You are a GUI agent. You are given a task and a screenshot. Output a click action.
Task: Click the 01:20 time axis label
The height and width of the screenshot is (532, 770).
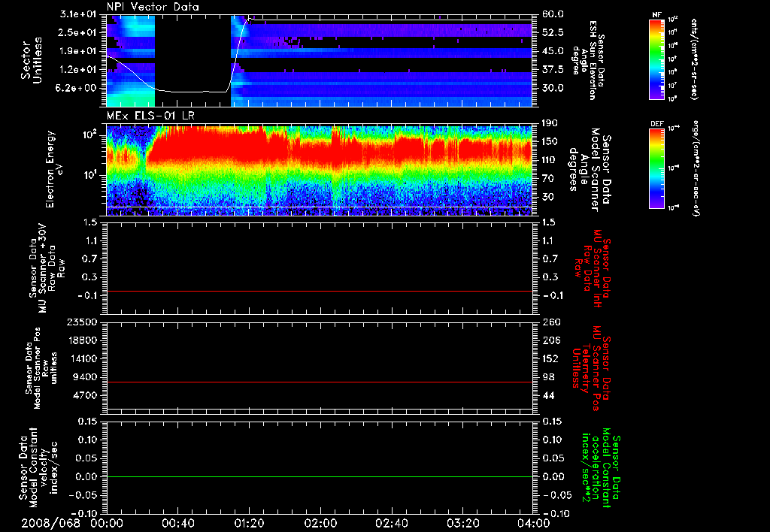pyautogui.click(x=249, y=523)
